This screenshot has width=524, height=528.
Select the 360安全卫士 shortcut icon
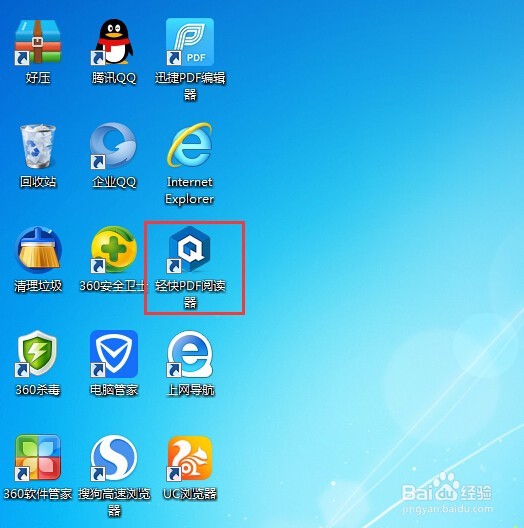coord(114,250)
